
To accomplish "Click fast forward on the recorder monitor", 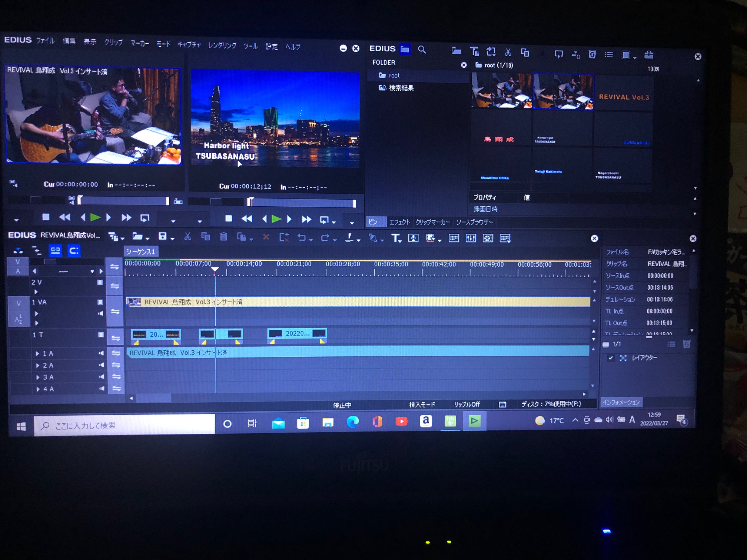I will pos(306,219).
